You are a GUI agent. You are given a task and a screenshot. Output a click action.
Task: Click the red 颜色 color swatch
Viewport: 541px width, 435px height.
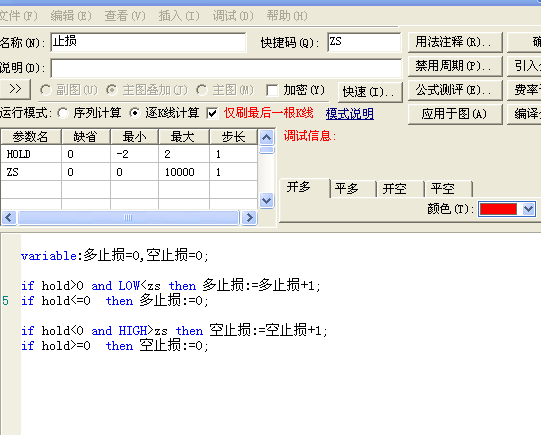(x=499, y=209)
